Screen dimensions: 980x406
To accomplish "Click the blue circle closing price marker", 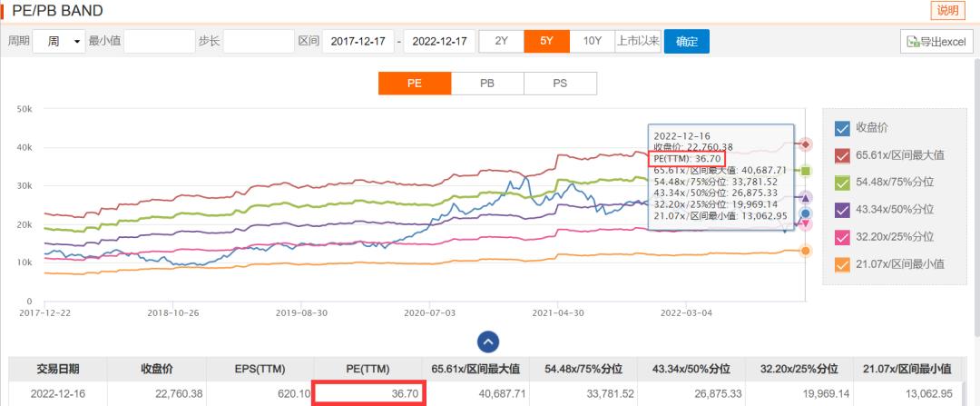I will click(x=806, y=213).
